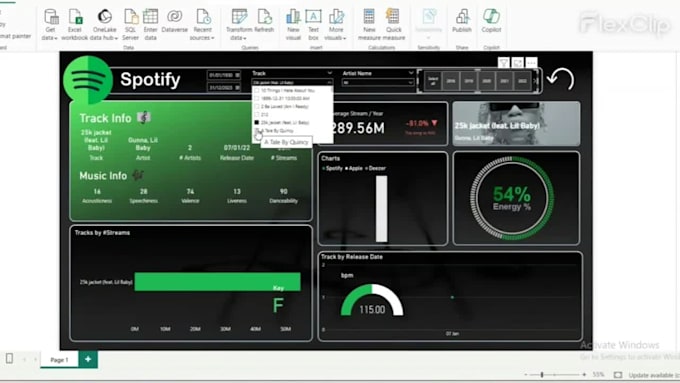
Task: Click Focus mode icon above year slicer
Action: (x=517, y=63)
